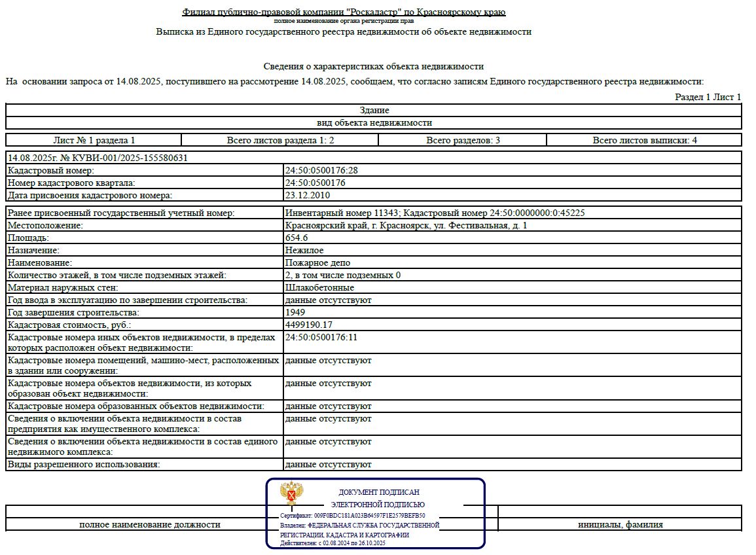756x555 pixels.
Task: Click the construction completion year 1949
Action: tap(295, 312)
